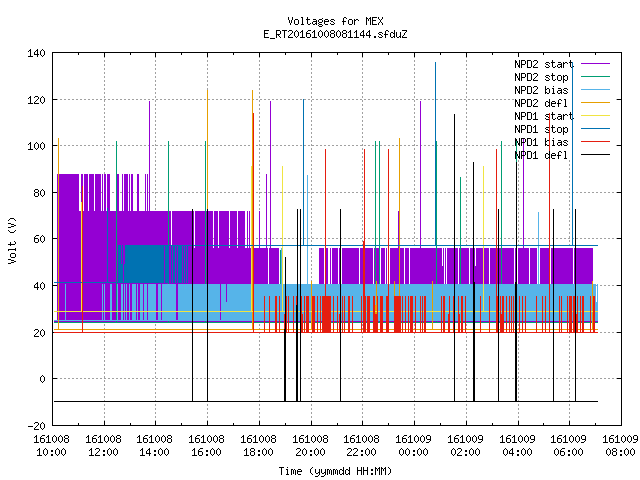Select the E_RT20161008081144.sfduZ filename subtitle

click(335, 34)
